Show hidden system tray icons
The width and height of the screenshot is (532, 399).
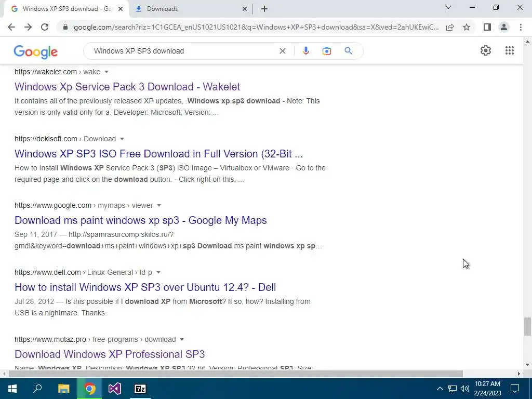tap(440, 389)
